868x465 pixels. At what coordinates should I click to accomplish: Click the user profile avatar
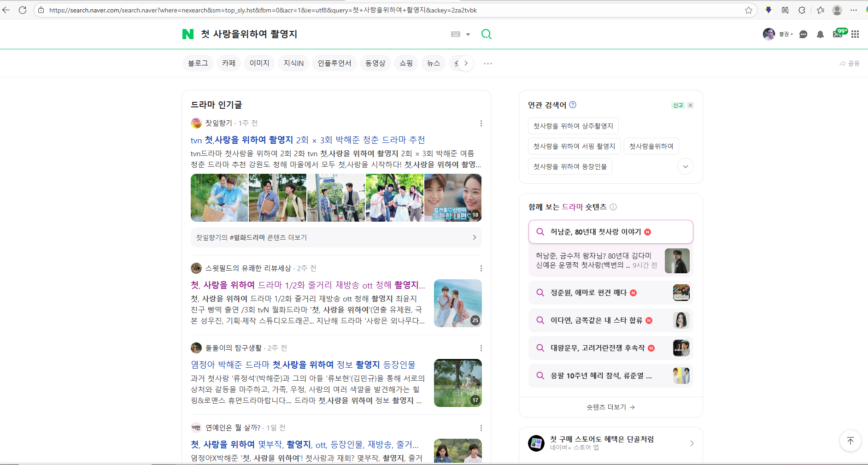[x=768, y=34]
